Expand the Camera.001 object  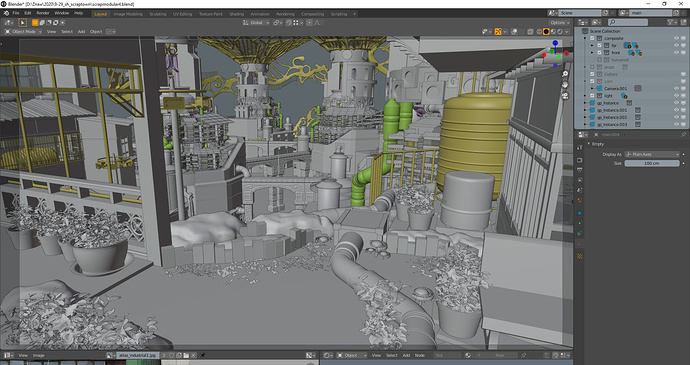pyautogui.click(x=592, y=88)
